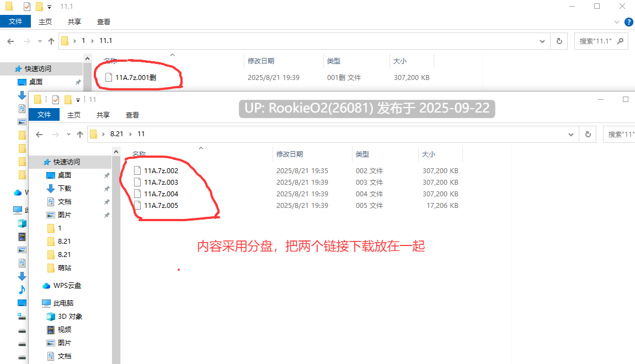Select file 11A.7z.005
Screen dimensions: 635x364
point(161,205)
